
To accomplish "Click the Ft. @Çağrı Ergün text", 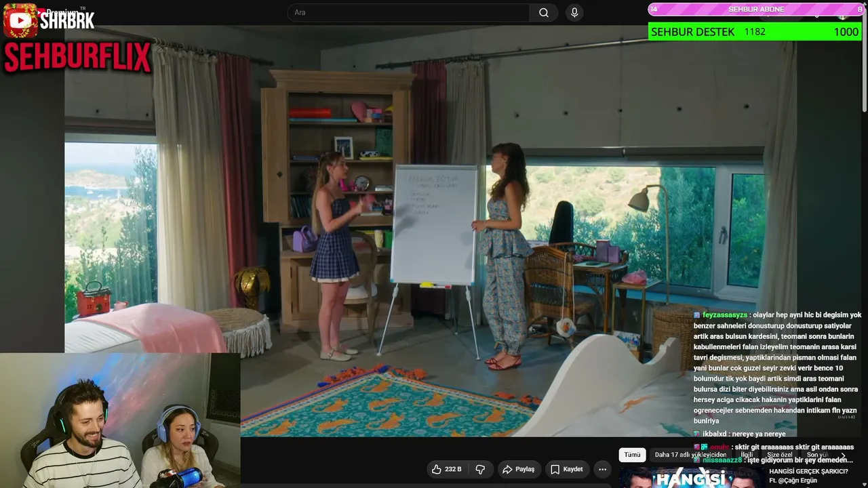I will click(793, 481).
